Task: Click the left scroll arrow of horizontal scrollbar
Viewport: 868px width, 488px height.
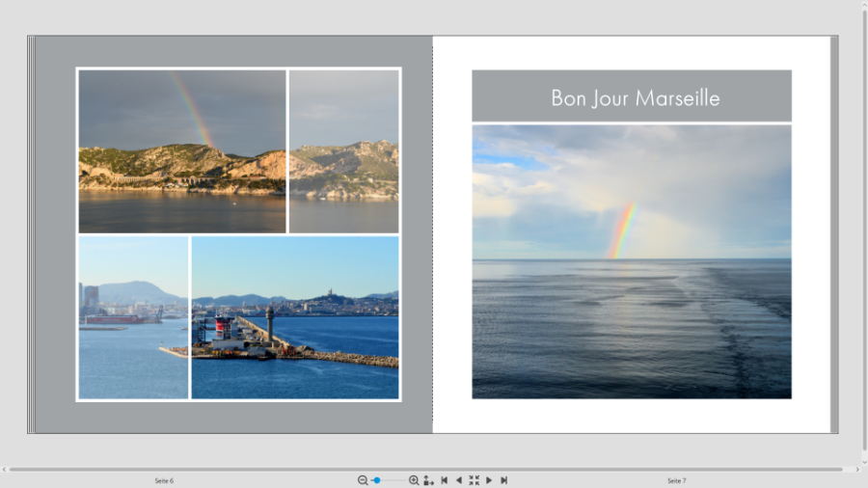Action: [5, 470]
